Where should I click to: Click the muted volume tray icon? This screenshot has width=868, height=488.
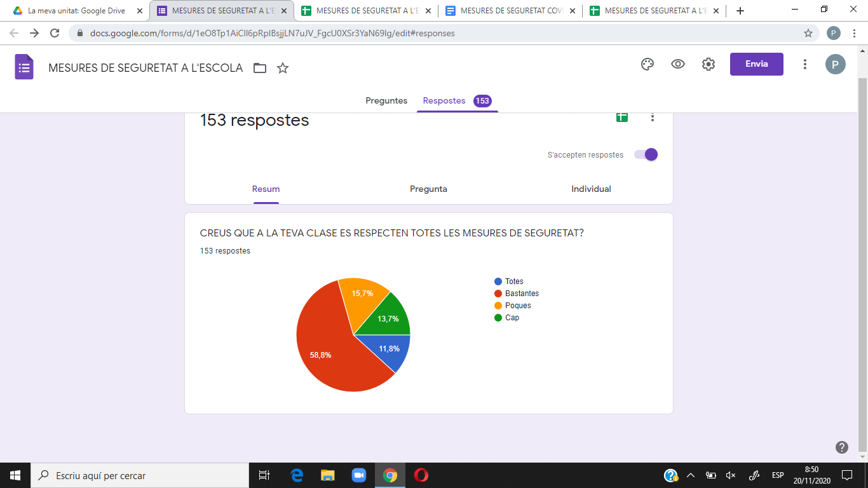click(731, 475)
